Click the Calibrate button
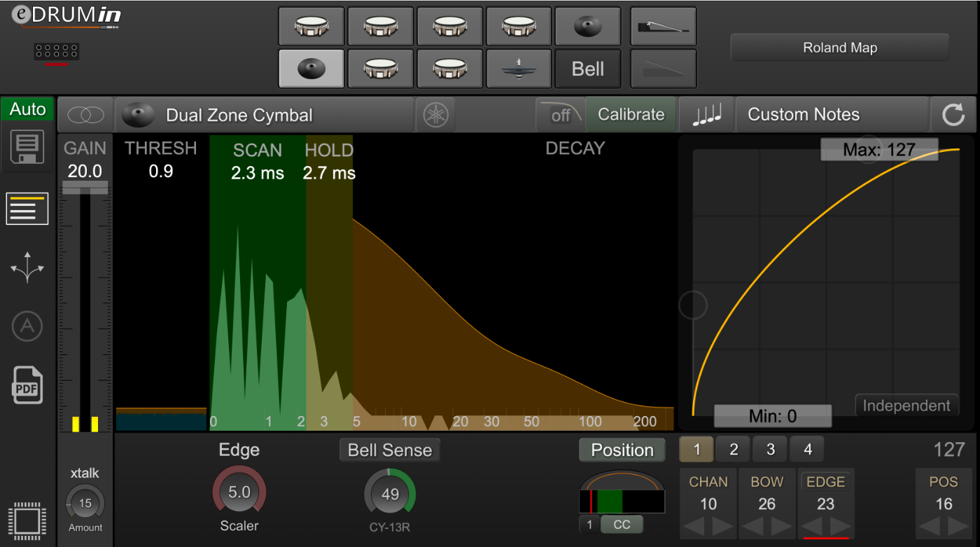This screenshot has height=547, width=980. pos(631,115)
